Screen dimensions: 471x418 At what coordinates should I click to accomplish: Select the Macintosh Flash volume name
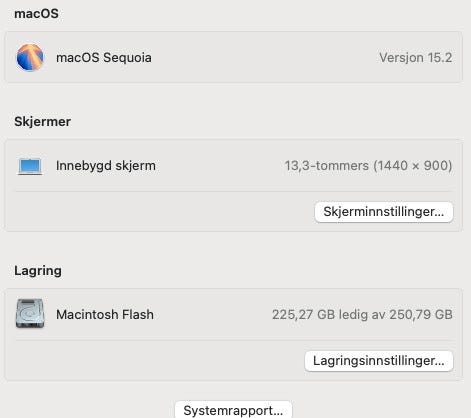(105, 314)
